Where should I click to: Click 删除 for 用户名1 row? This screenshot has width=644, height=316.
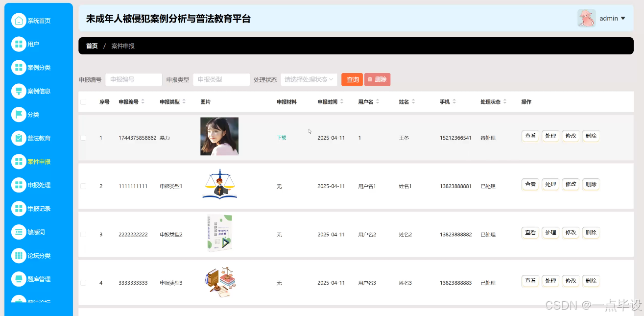click(591, 184)
